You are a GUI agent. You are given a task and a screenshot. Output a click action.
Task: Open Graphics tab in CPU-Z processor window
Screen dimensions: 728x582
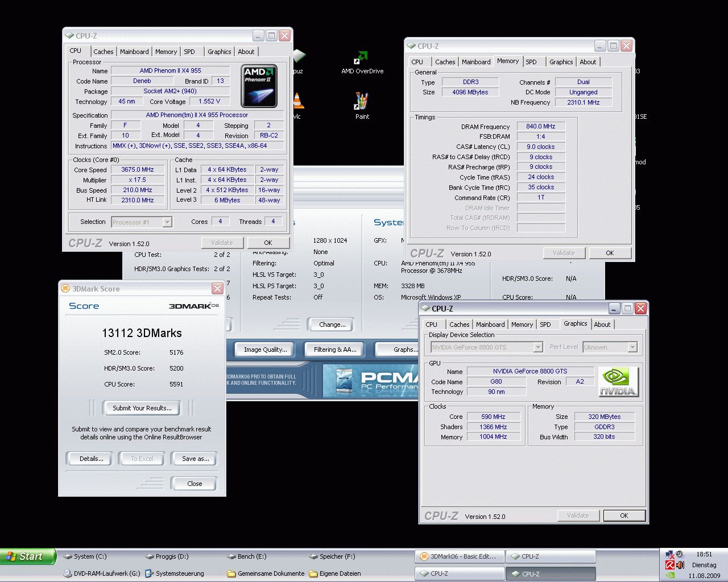219,52
